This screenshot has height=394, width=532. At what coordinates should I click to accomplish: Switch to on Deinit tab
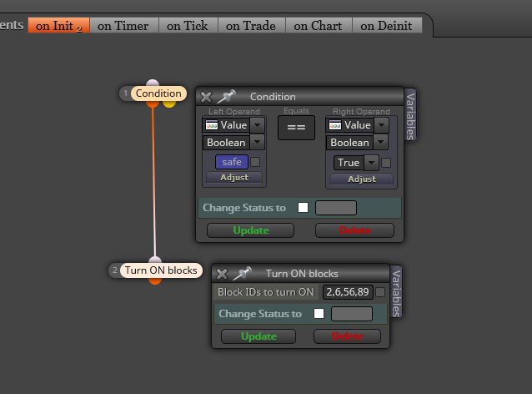click(387, 26)
